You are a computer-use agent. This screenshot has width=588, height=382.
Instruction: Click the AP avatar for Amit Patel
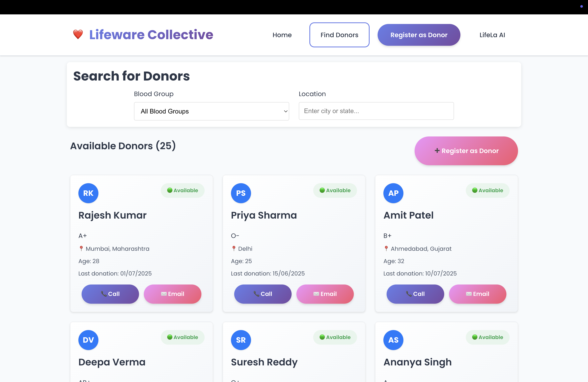[393, 193]
